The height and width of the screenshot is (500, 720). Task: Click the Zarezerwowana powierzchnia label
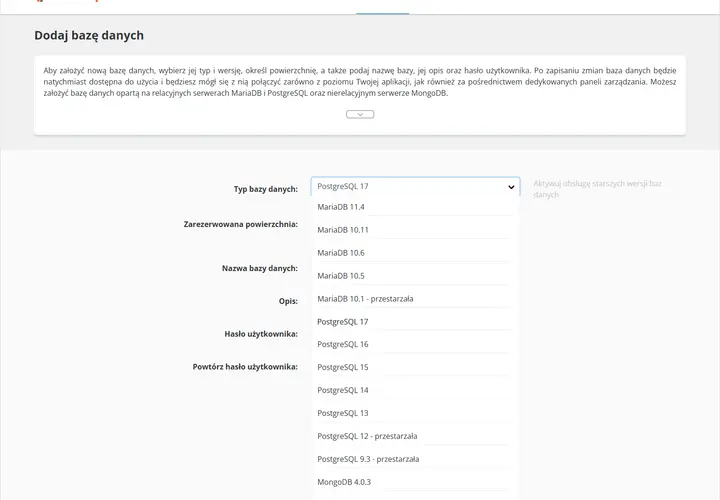point(241,225)
